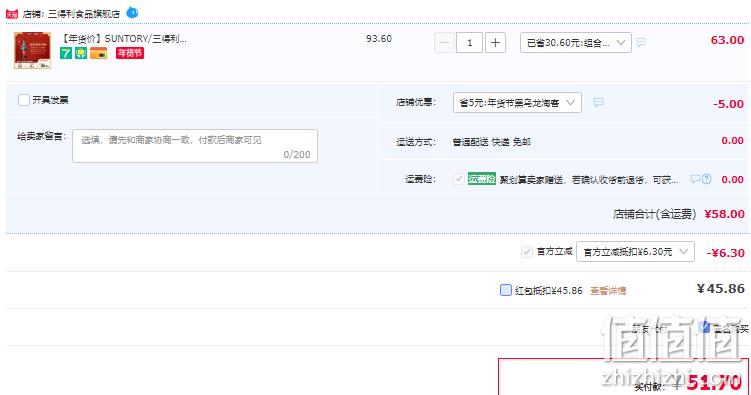The image size is (751, 395).
Task: Click the red 年货节 promotion tag
Action: point(129,53)
